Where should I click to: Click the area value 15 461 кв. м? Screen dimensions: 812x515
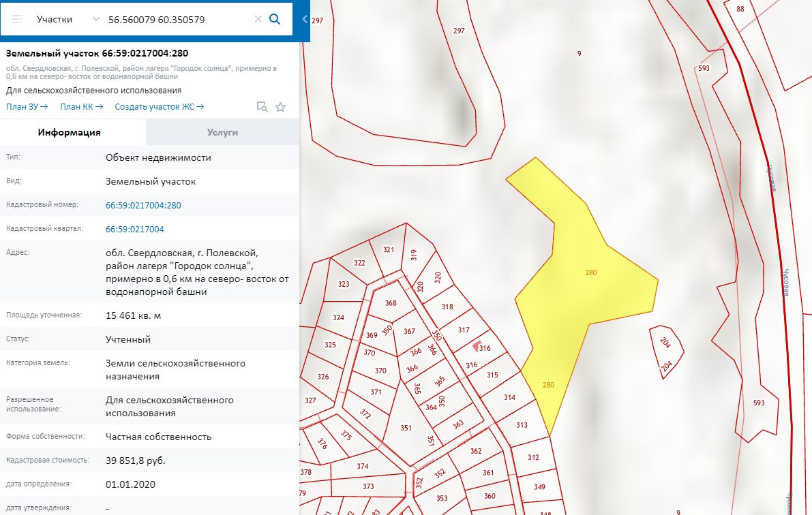tap(133, 315)
